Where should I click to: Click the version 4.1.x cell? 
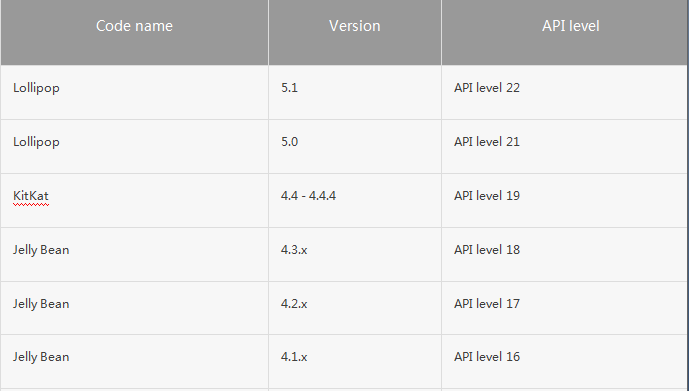[355, 362]
